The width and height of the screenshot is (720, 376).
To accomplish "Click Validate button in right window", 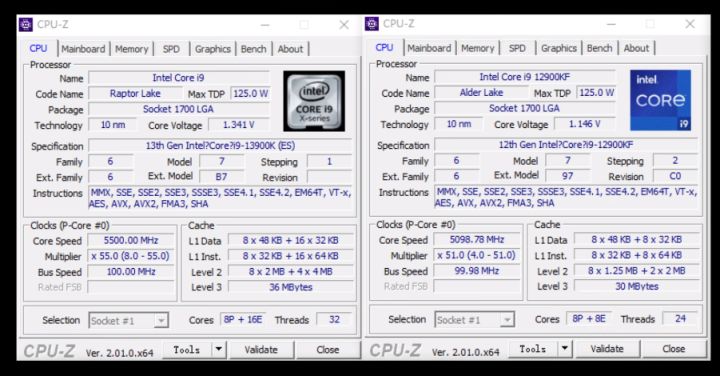I will coord(607,349).
